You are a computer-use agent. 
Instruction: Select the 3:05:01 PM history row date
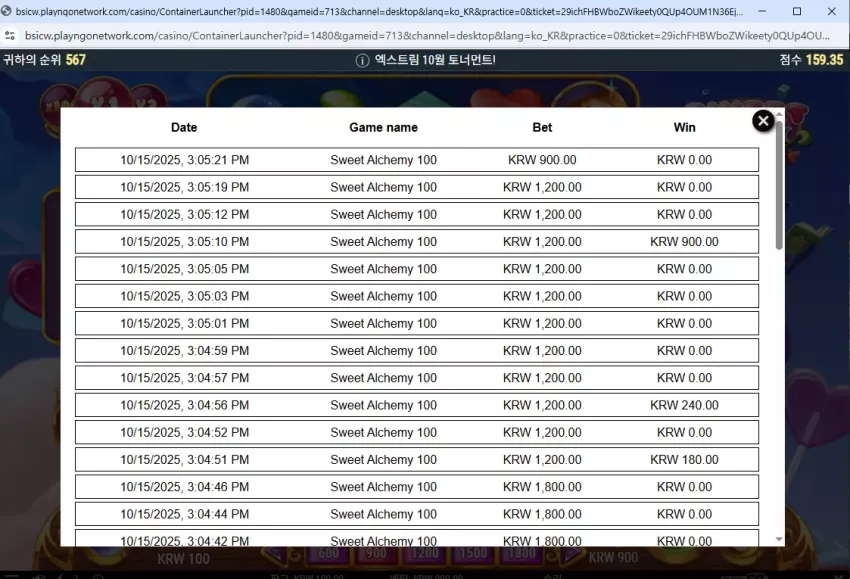184,323
